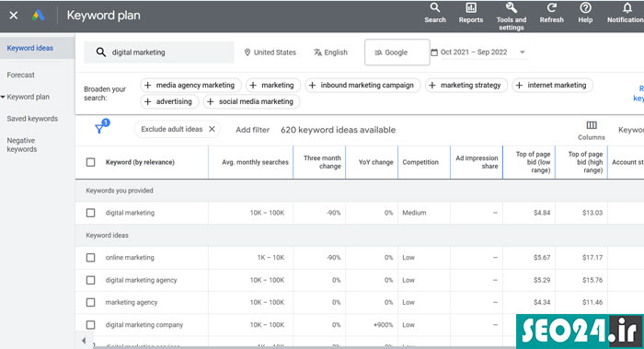Check the select-all keywords header checkbox
The width and height of the screenshot is (644, 349).
(91, 162)
